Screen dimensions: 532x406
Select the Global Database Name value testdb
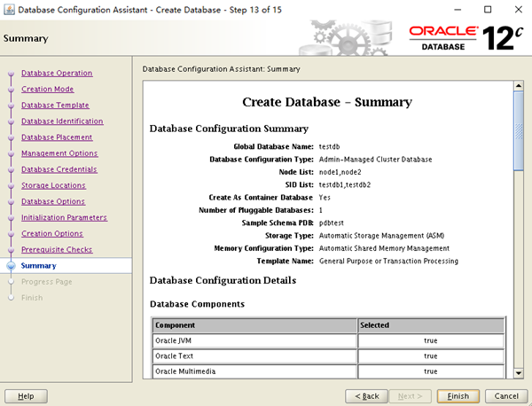click(x=329, y=146)
